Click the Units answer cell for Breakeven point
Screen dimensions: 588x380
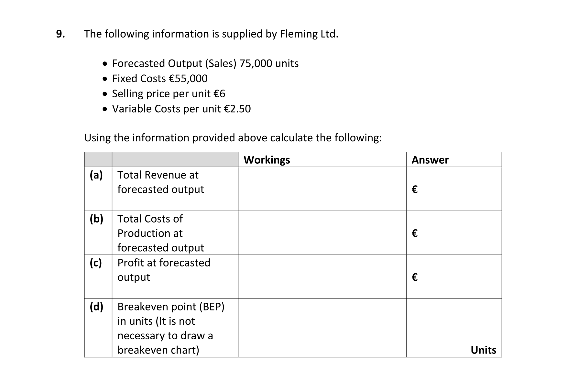tap(454, 328)
